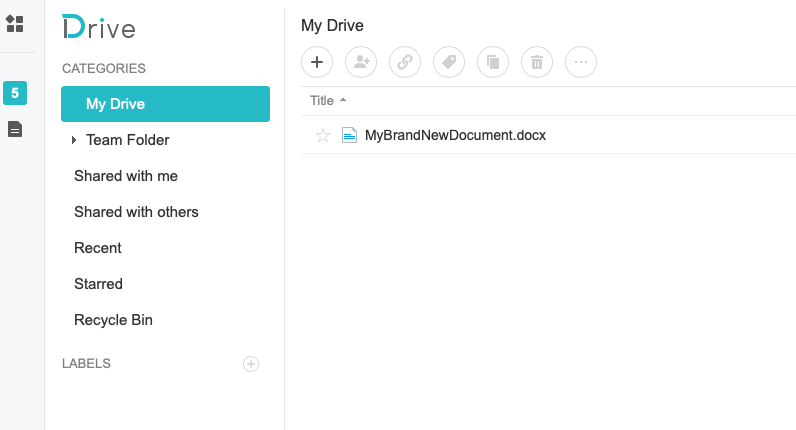Open Shared with others
Viewport: 796px width, 430px height.
pos(136,212)
